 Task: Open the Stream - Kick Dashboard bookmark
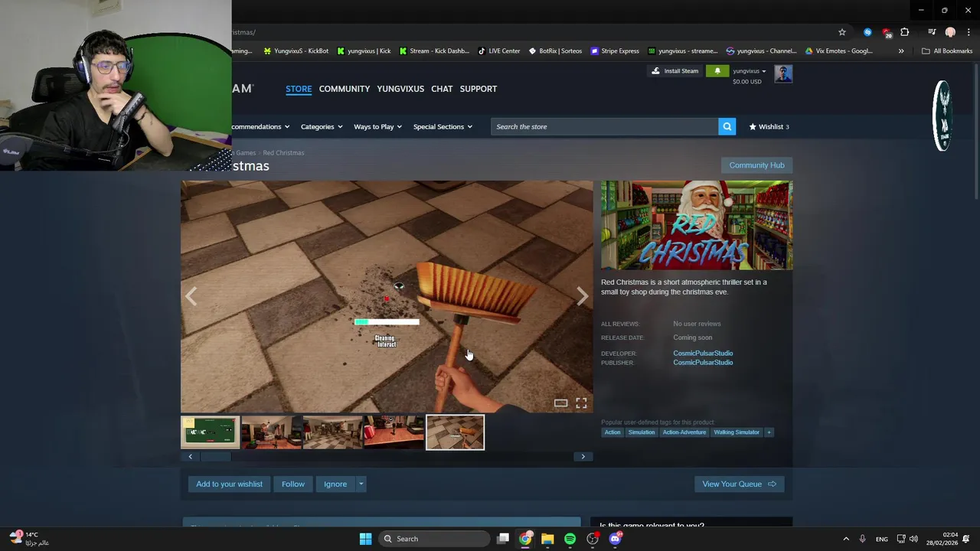pos(434,51)
